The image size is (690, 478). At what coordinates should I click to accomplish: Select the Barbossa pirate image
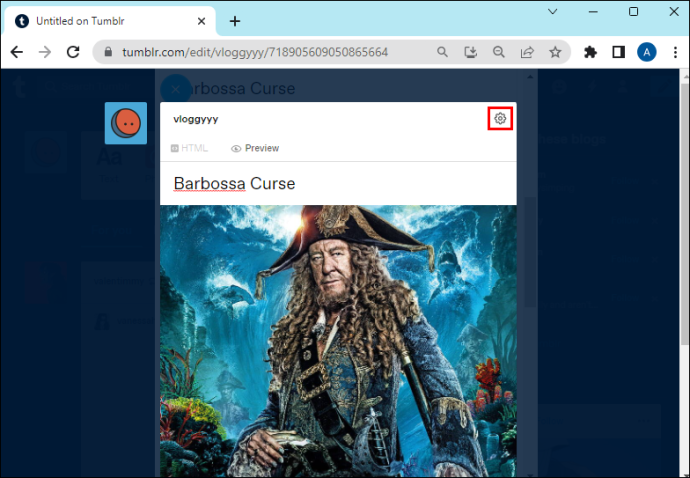(338, 341)
